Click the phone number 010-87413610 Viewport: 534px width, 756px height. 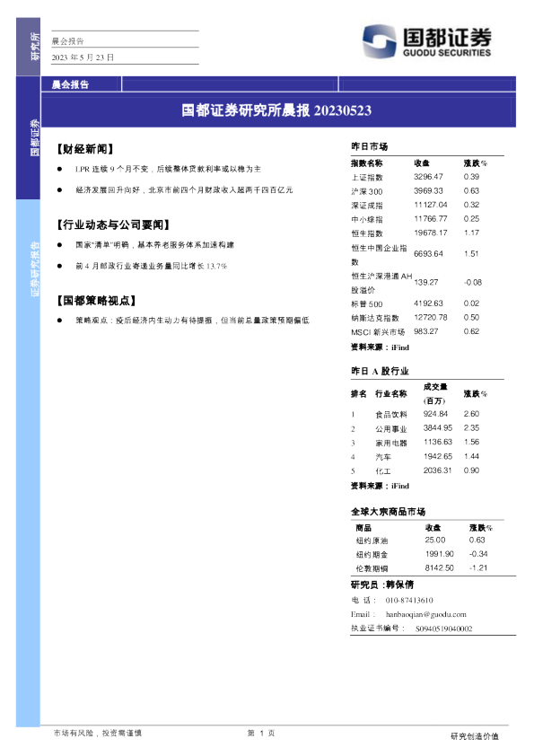click(409, 601)
